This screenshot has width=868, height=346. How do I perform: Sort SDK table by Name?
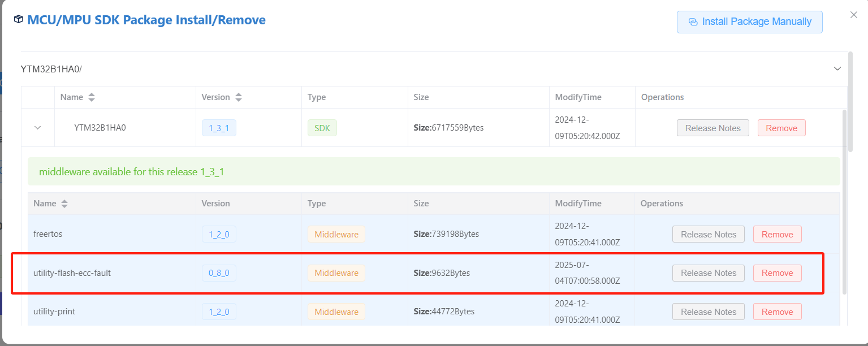(91, 97)
